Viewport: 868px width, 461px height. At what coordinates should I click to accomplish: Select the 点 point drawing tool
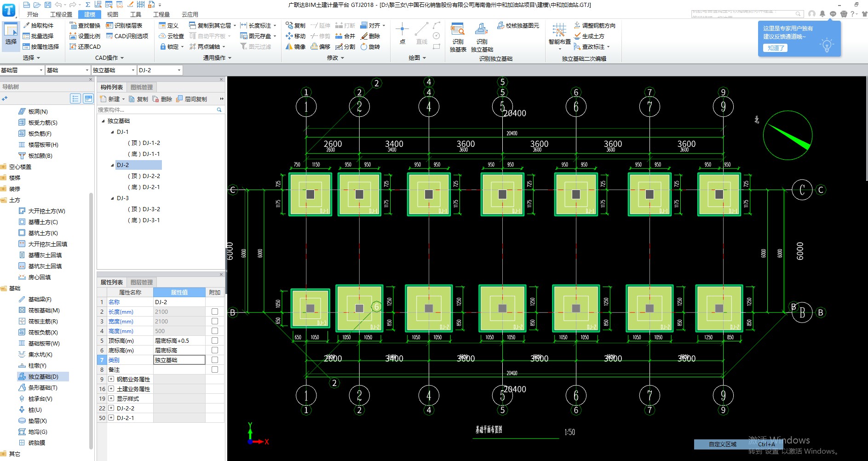click(402, 34)
